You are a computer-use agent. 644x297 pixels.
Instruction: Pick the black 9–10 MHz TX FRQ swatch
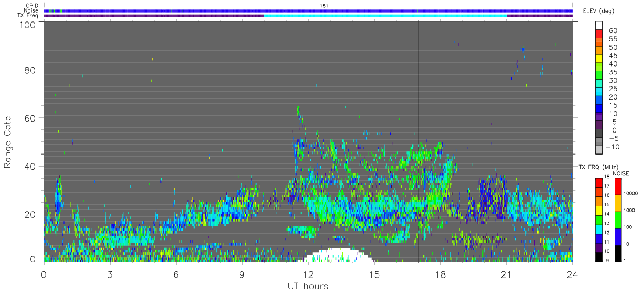tap(599, 257)
